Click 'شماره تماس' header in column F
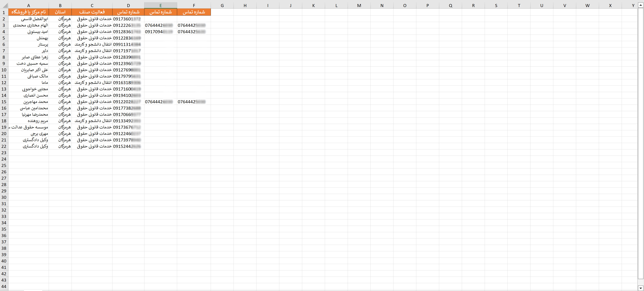This screenshot has width=644, height=291. click(x=194, y=12)
